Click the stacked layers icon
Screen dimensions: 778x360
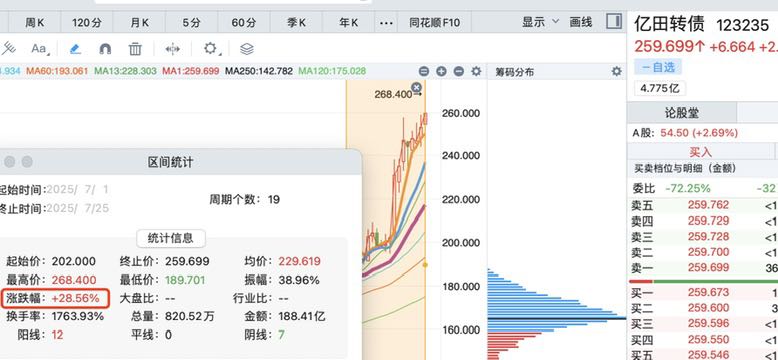tap(247, 49)
